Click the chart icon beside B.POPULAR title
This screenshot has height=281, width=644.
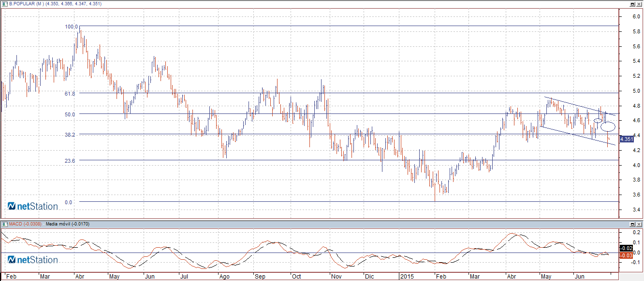pyautogui.click(x=4, y=3)
